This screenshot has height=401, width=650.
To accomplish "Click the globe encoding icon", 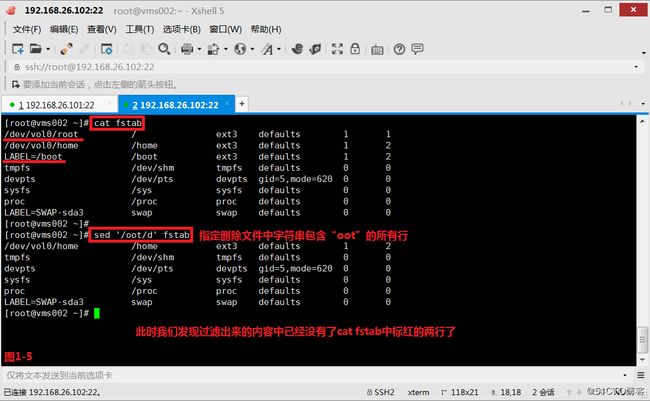I will point(240,49).
